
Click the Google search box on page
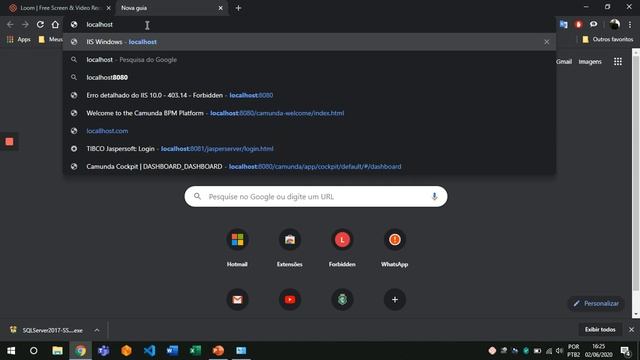coord(316,196)
